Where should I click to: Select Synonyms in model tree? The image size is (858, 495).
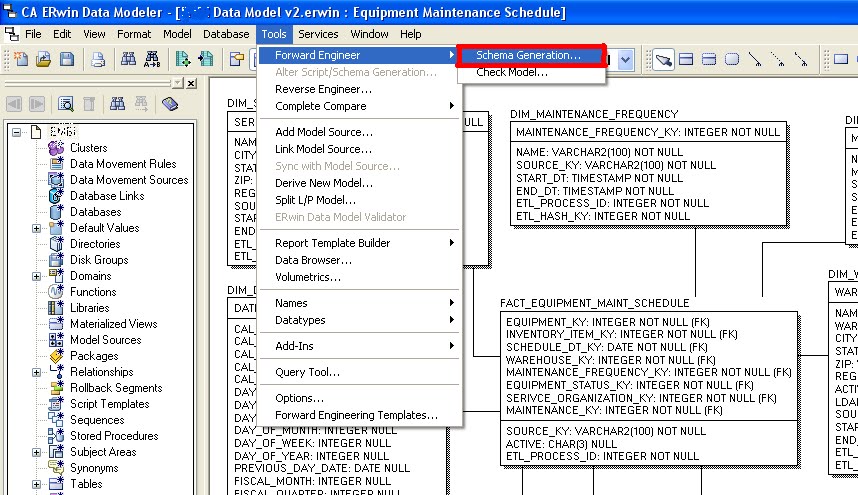(x=94, y=468)
